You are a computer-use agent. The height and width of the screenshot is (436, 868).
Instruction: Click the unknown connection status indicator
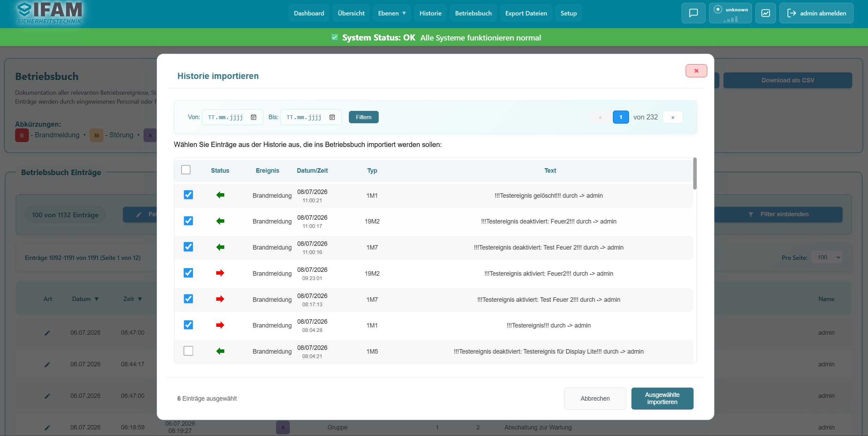click(x=730, y=13)
